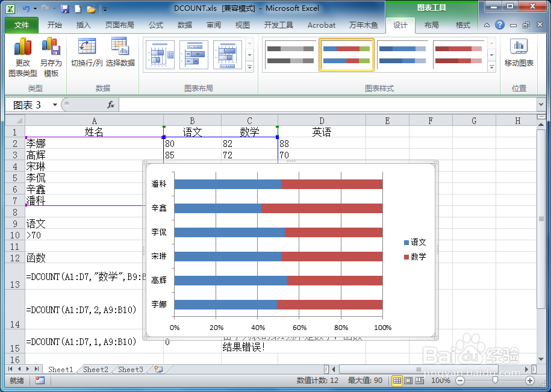Screen dimensions: 551x392
Task: Open the 文件 menu
Action: (20, 25)
